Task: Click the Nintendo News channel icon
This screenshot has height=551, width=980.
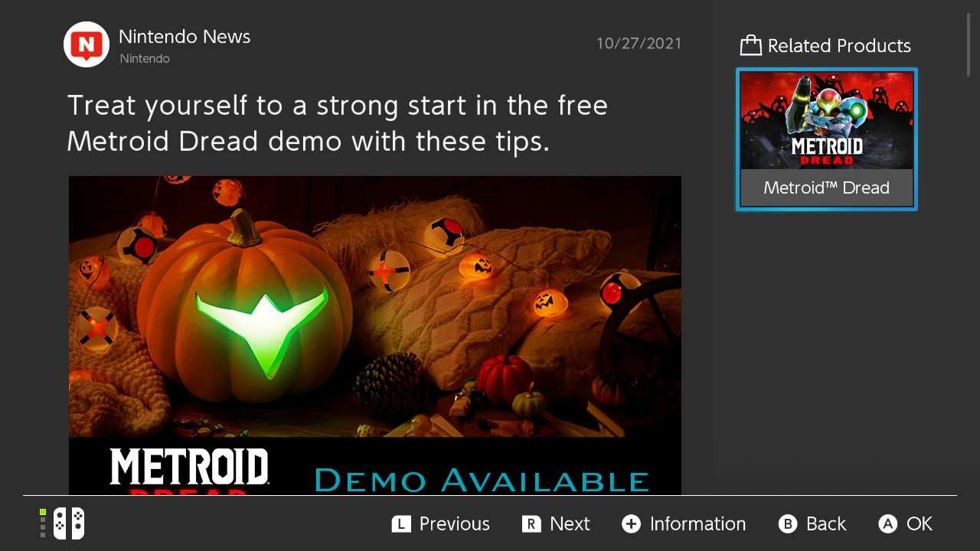Action: [87, 44]
